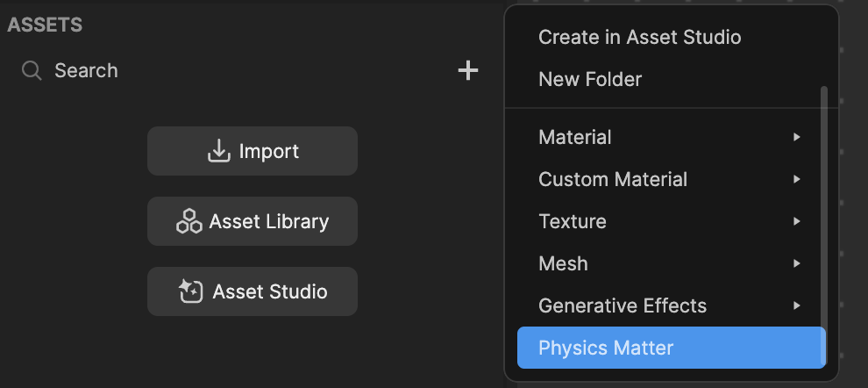Select the highlighted Physics Matter item
Viewport: 868px width, 388px height.
[671, 348]
